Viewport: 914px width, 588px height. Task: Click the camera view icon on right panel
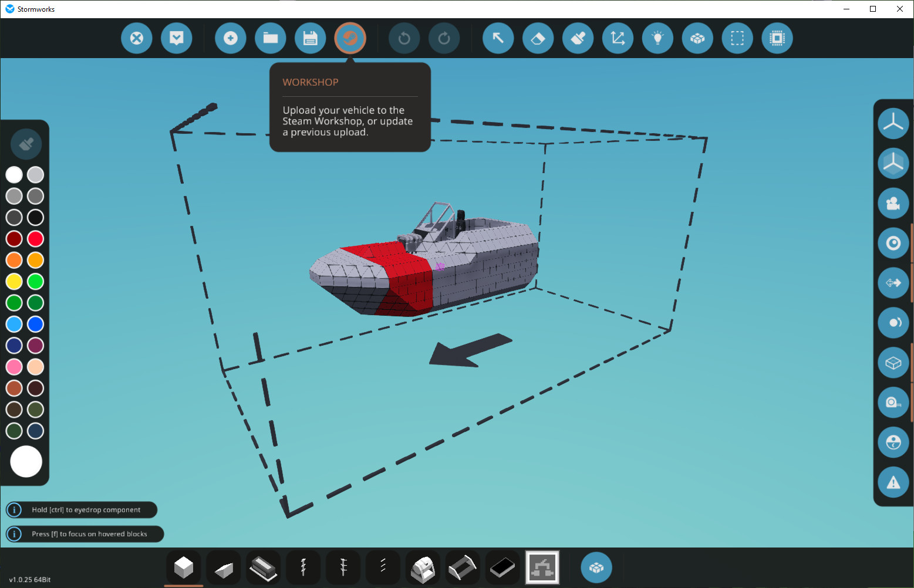(x=893, y=203)
